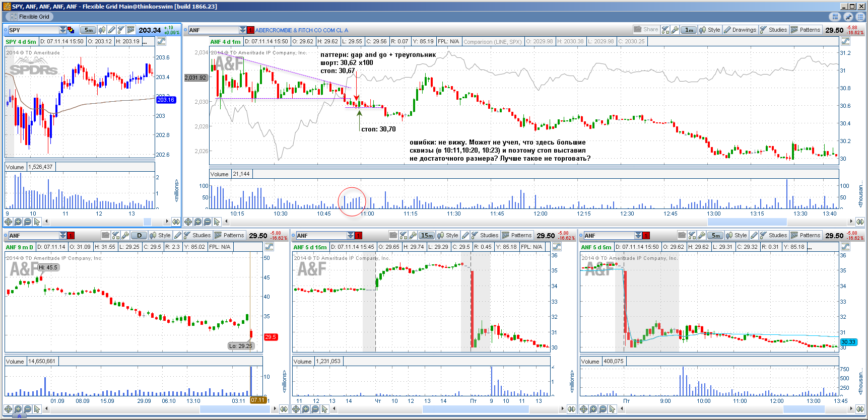Image resolution: width=868 pixels, height=420 pixels.
Task: Open Style menu in ANF daily chart
Action: tap(160, 235)
